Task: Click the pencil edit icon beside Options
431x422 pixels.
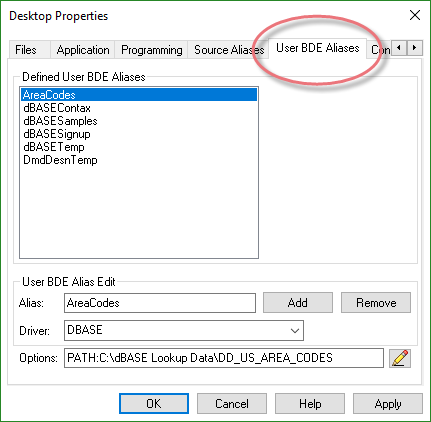Action: point(400,358)
